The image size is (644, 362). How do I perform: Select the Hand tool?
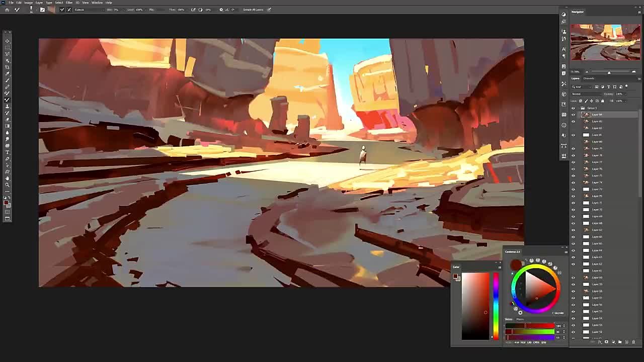(x=7, y=178)
